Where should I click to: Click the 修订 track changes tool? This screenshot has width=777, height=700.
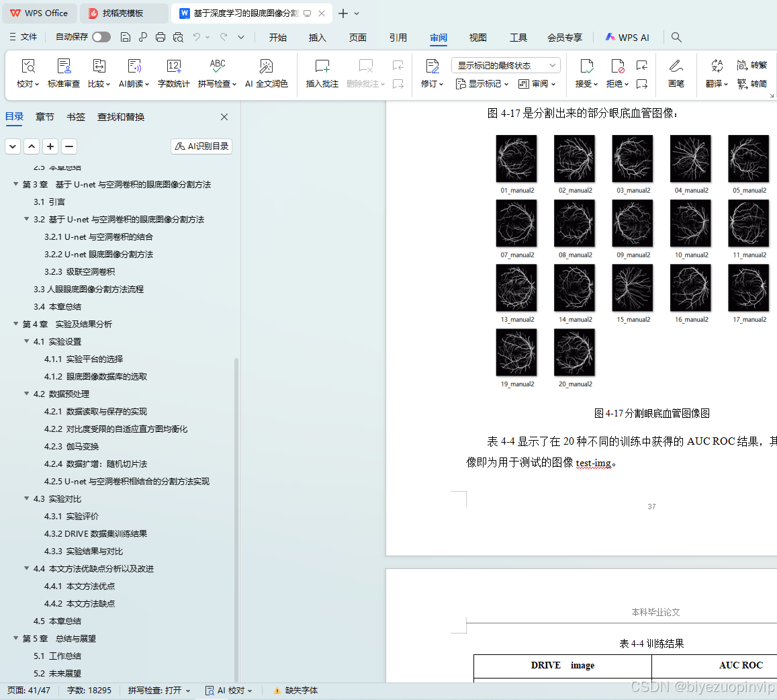[432, 73]
